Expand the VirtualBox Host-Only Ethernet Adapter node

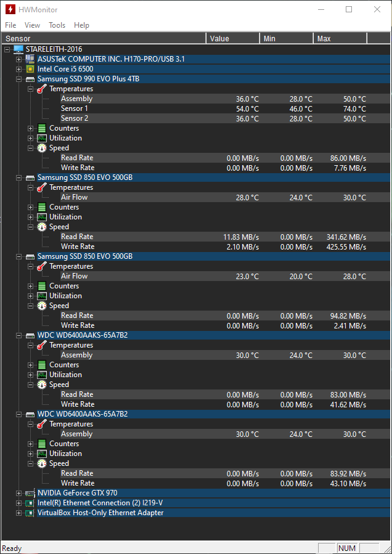(18, 513)
